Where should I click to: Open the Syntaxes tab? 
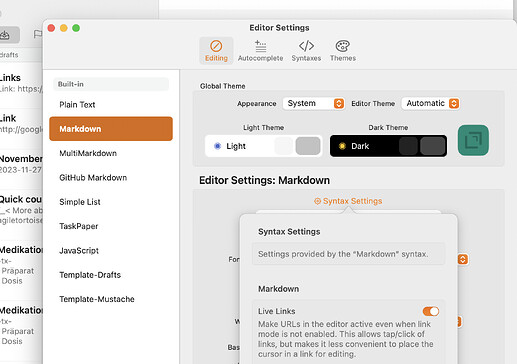(306, 51)
